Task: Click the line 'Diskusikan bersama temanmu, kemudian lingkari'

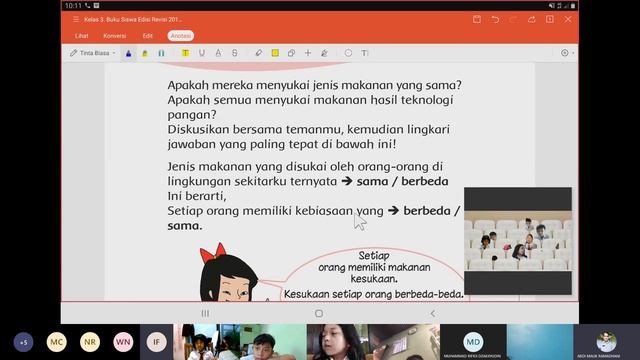Action: [309, 129]
